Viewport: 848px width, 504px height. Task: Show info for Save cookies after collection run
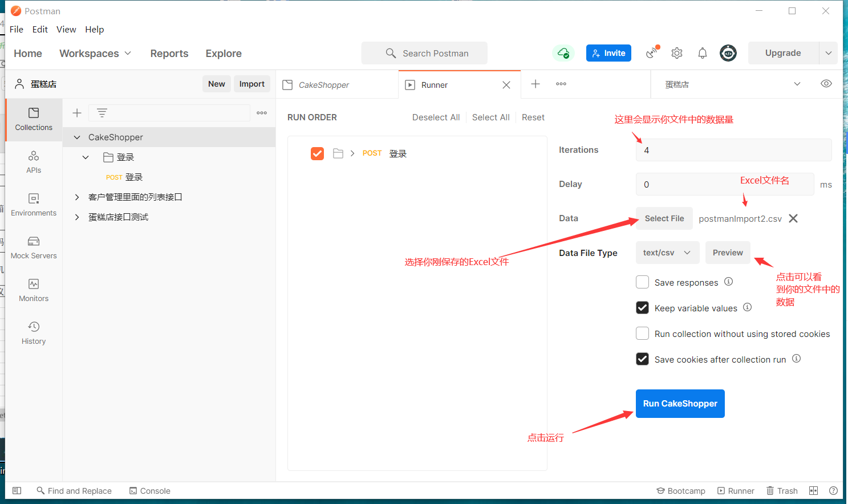point(797,359)
